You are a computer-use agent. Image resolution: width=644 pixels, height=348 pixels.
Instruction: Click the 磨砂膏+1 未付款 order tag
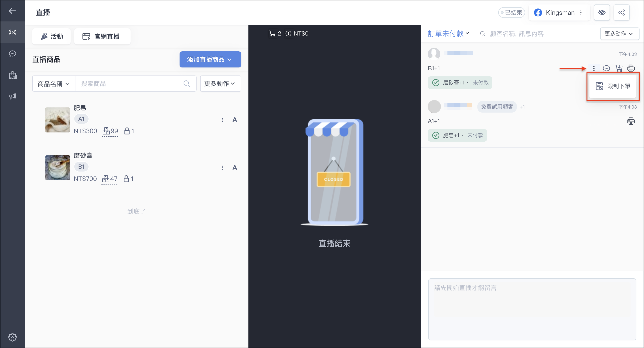[460, 83]
